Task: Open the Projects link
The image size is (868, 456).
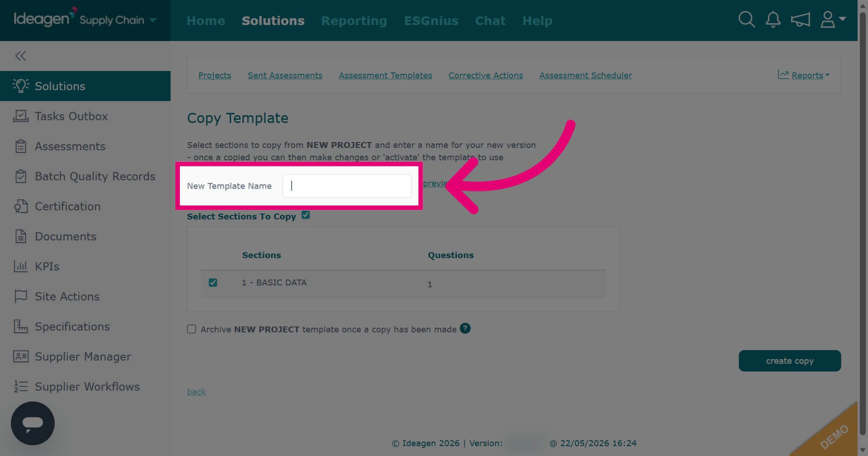Action: 215,75
